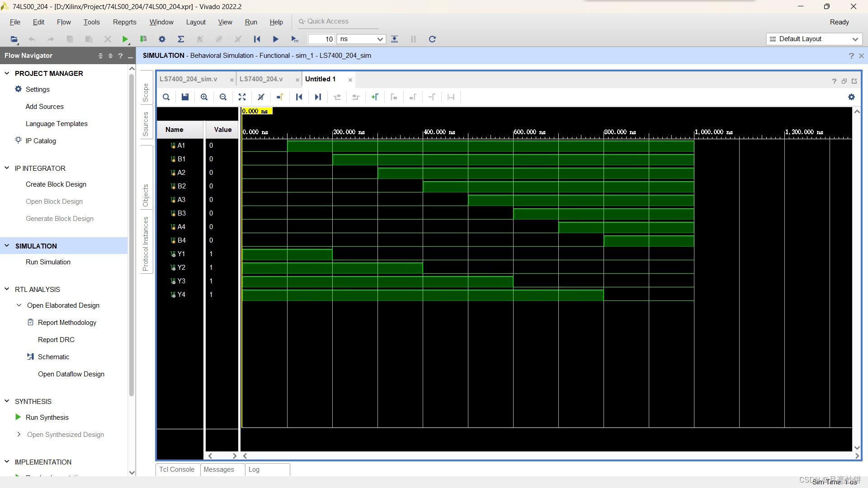Click the Quick Access search field
The image size is (868, 488).
338,21
